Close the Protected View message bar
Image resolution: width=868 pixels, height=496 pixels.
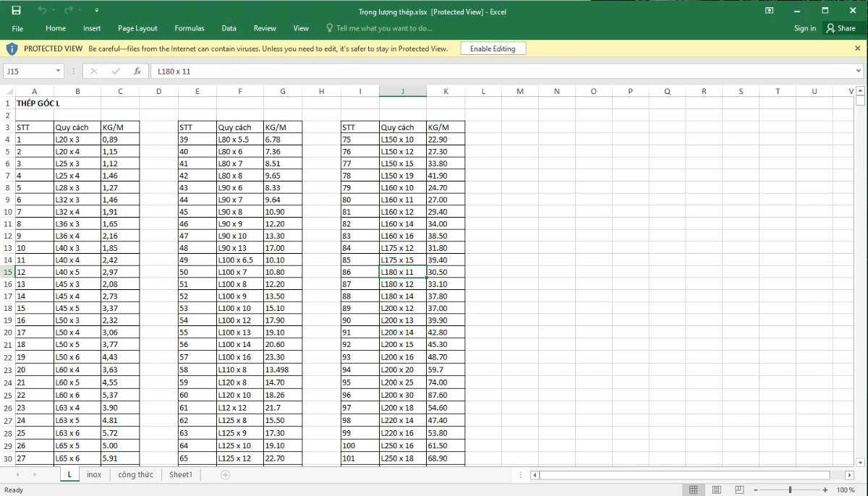[x=858, y=48]
